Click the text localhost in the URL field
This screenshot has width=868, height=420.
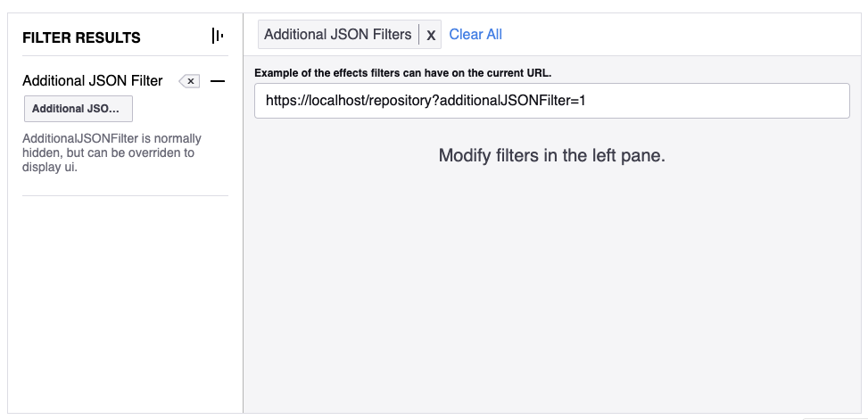[335, 101]
